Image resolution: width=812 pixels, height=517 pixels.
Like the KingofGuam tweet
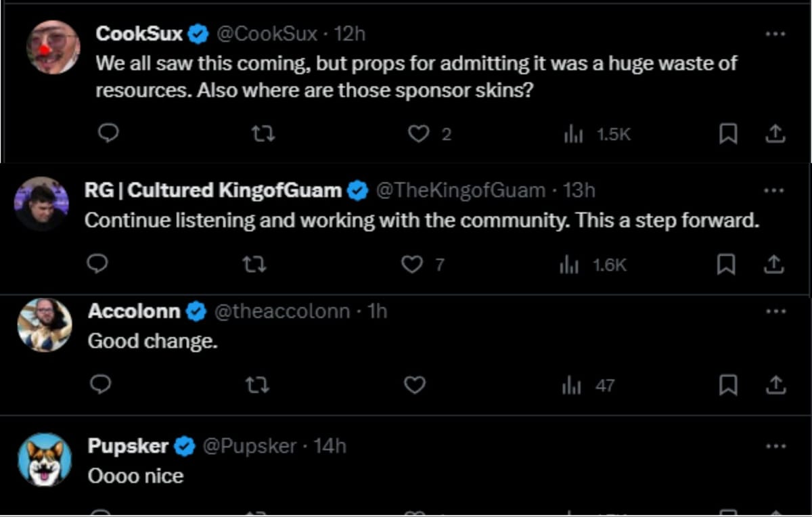412,264
